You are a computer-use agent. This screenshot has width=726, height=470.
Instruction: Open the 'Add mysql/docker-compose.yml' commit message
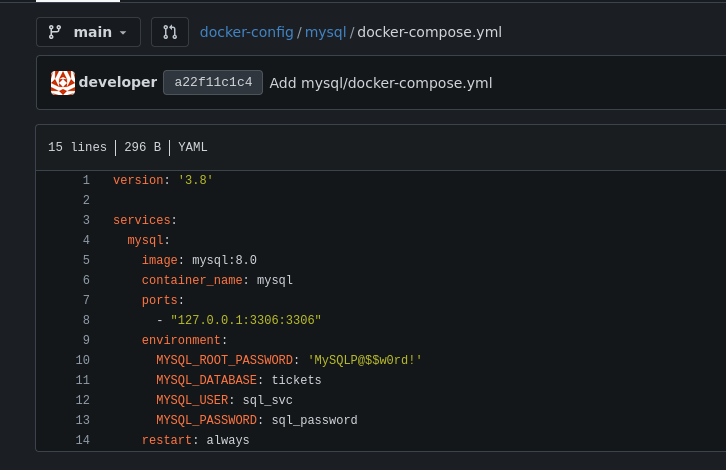pos(380,83)
